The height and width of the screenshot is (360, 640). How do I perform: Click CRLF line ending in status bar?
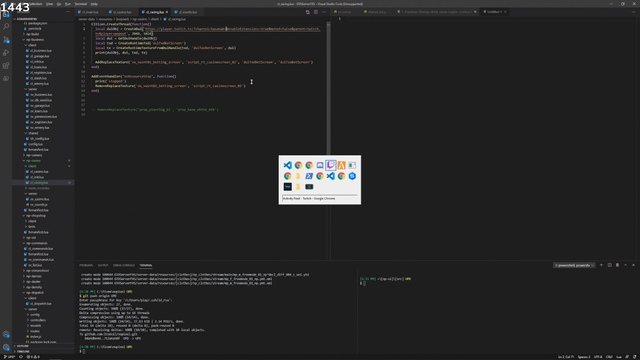[x=609, y=357]
